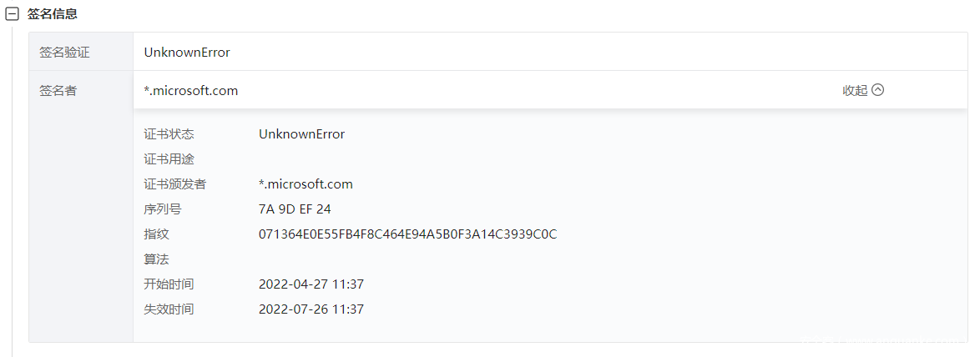Click the UnknownError value for 证书状态

301,133
